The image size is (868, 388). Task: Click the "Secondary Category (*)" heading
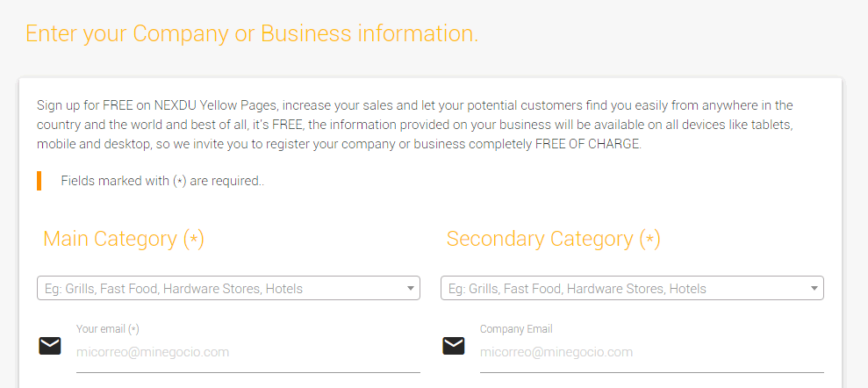(x=554, y=239)
